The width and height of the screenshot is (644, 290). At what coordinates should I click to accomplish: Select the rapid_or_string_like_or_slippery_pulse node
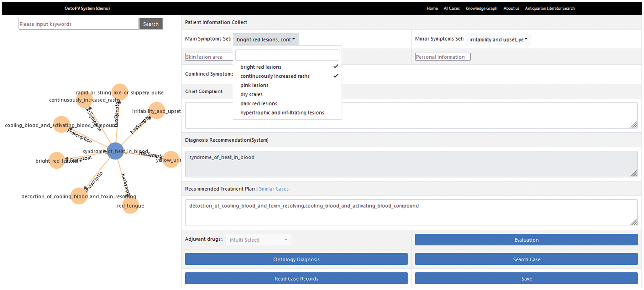[120, 92]
